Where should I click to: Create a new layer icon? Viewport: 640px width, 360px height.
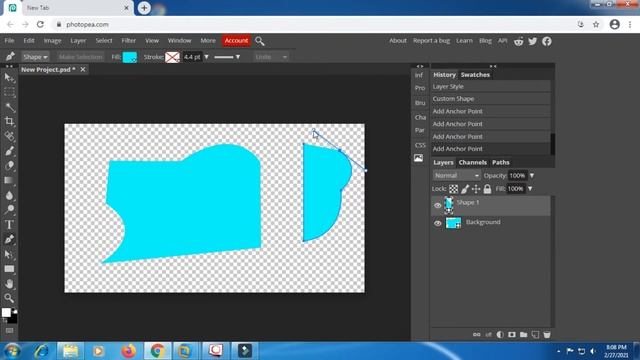click(535, 335)
